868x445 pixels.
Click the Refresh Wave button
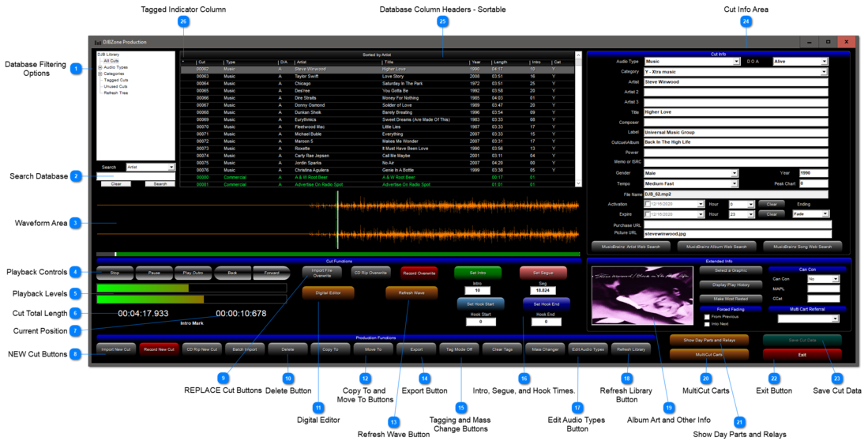click(411, 292)
